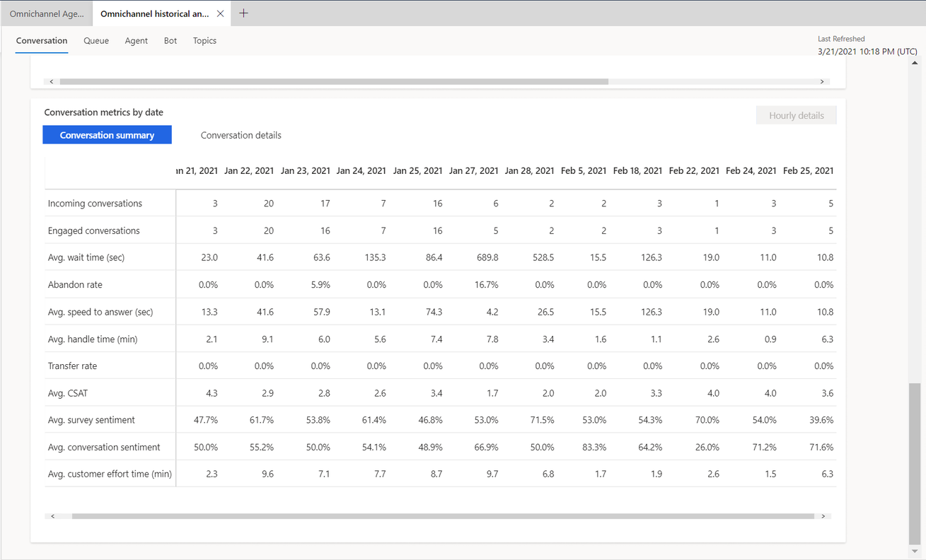The height and width of the screenshot is (560, 926).
Task: Select the Jan 27, 2021 column header
Action: 473,170
